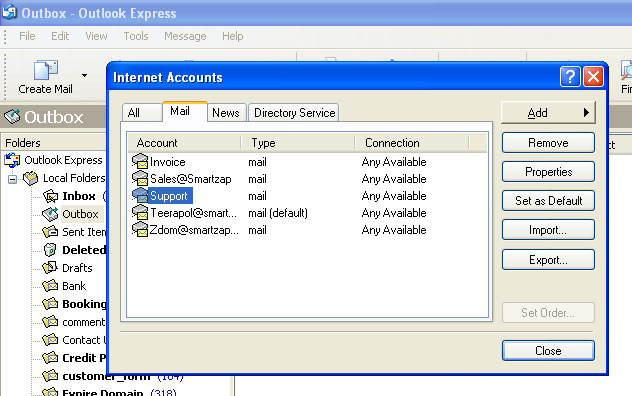
Task: Click the Outbox header banner icon
Action: [12, 117]
